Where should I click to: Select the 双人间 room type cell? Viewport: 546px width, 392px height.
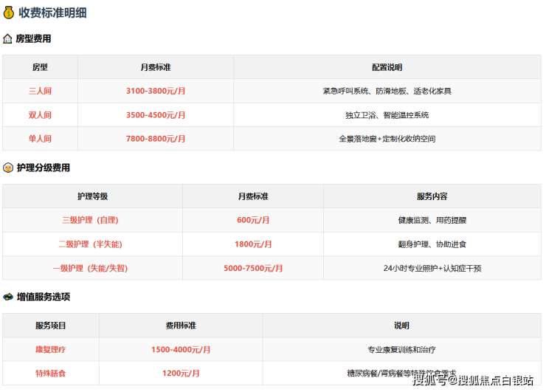[40, 115]
